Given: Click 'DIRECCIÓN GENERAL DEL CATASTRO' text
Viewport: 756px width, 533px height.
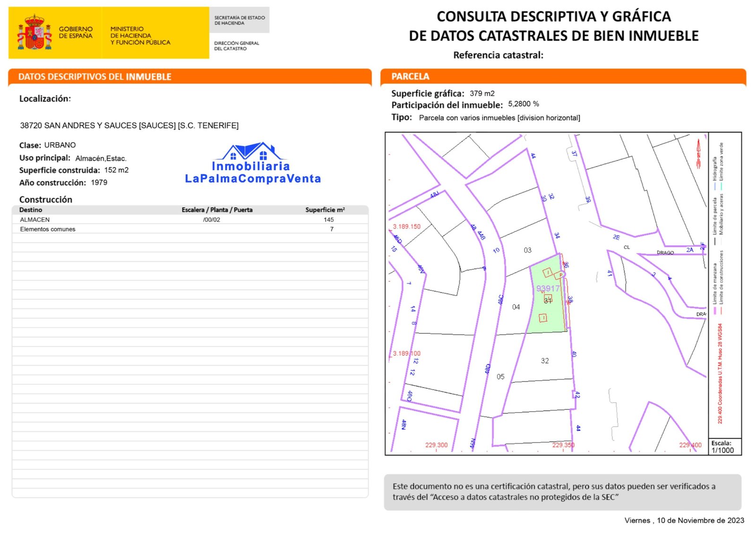Looking at the screenshot, I should coord(236,46).
